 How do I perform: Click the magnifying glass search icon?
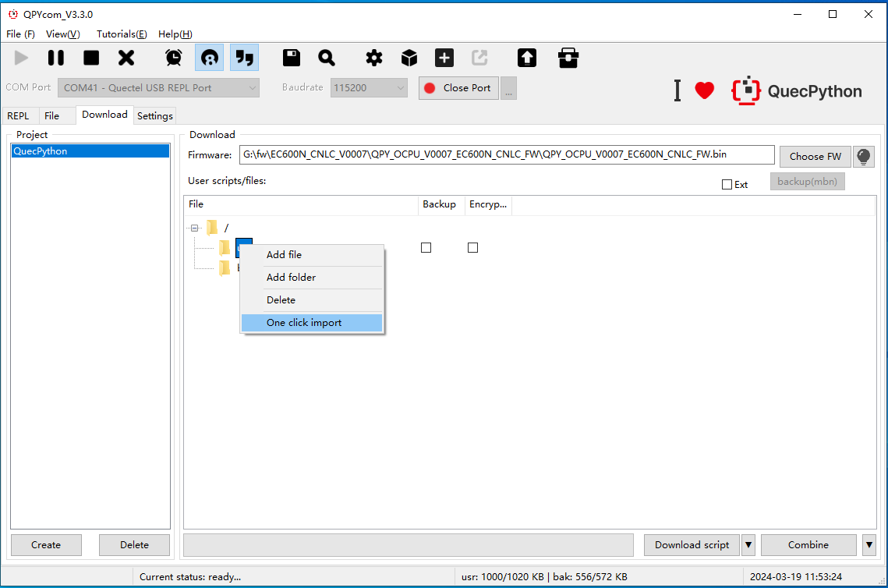coord(327,58)
